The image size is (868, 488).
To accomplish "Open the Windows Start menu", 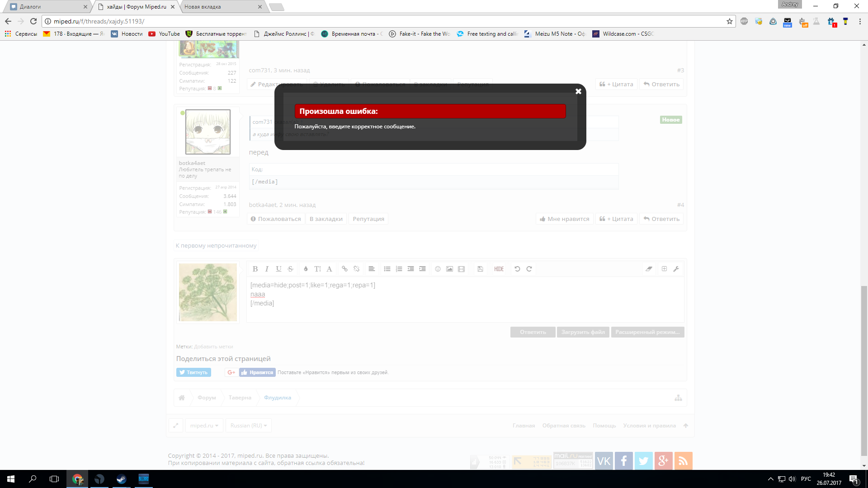I will coord(11,479).
